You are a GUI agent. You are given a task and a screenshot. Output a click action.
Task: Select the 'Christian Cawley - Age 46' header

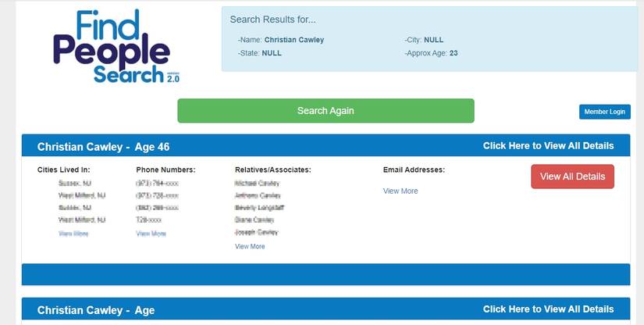click(104, 147)
